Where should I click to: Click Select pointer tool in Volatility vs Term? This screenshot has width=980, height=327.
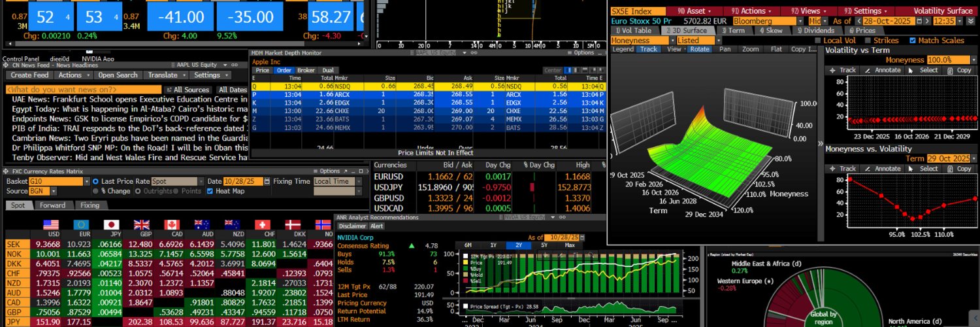tap(923, 70)
